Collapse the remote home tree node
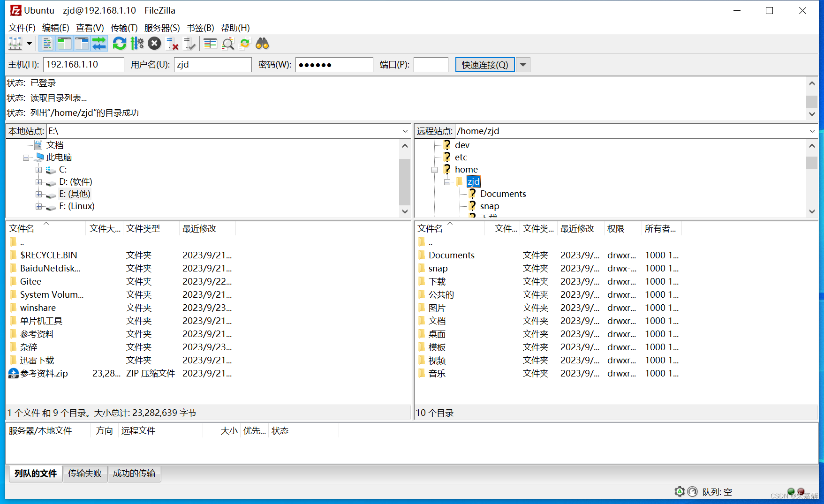Image resolution: width=824 pixels, height=504 pixels. coord(435,170)
